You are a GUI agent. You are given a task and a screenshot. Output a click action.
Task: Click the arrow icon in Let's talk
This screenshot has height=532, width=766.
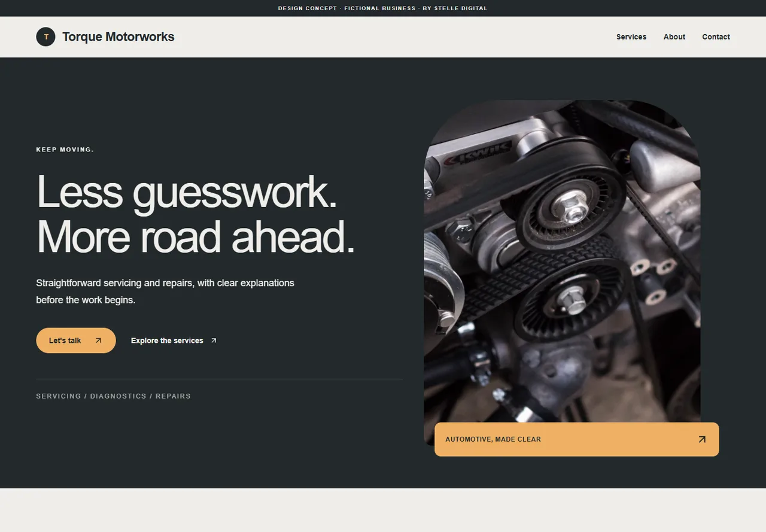[99, 341]
